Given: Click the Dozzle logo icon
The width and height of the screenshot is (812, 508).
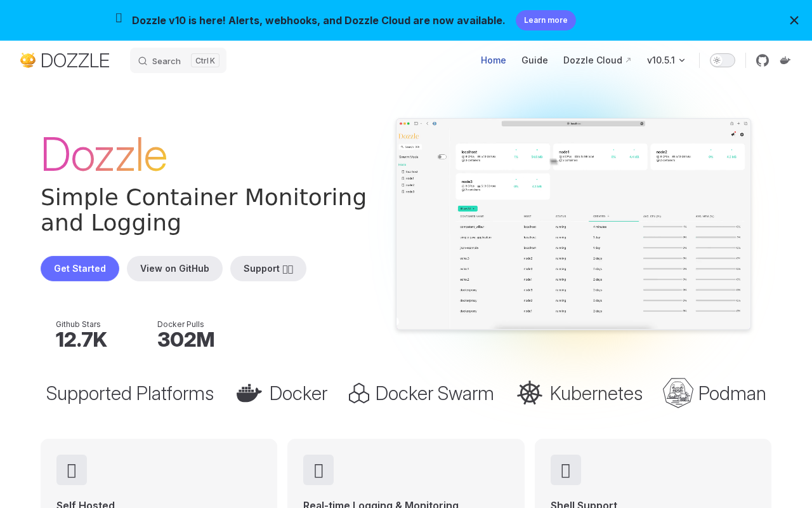Looking at the screenshot, I should (x=28, y=60).
